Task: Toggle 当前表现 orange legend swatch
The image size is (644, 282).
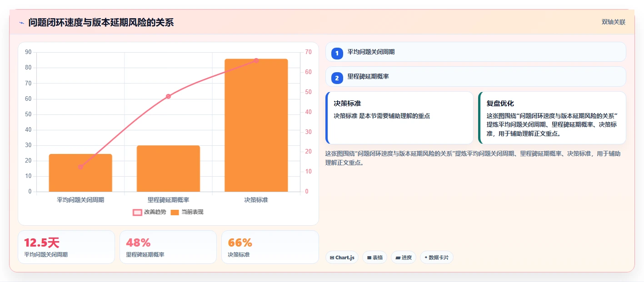Action: pos(175,212)
